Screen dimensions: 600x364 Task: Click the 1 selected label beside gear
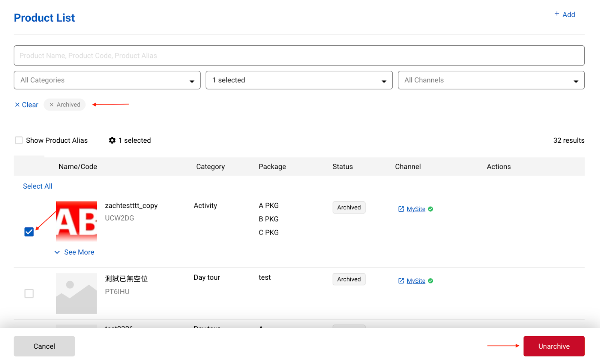[135, 140]
